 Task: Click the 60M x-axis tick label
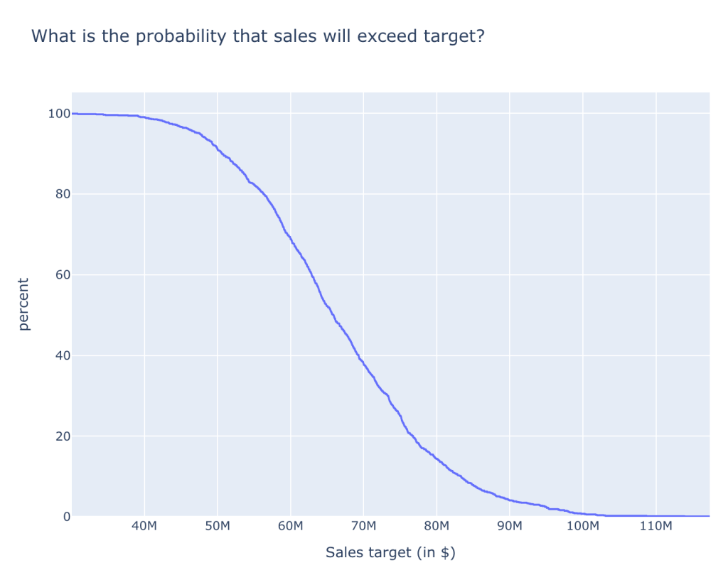coord(291,527)
